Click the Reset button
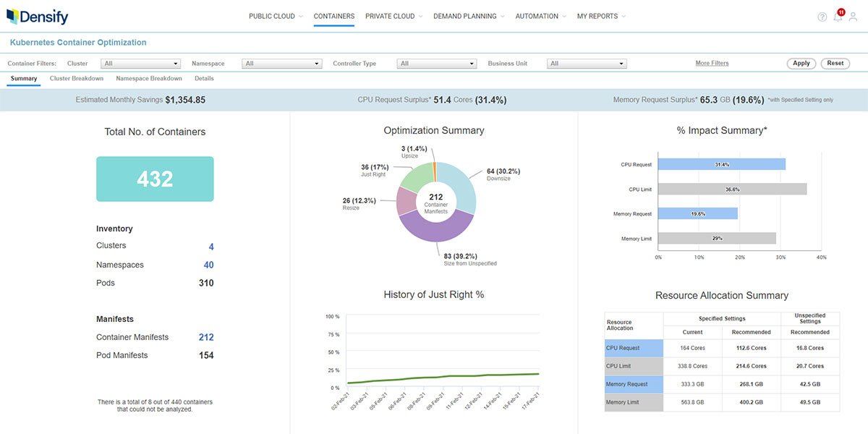868x434 pixels. pyautogui.click(x=835, y=63)
